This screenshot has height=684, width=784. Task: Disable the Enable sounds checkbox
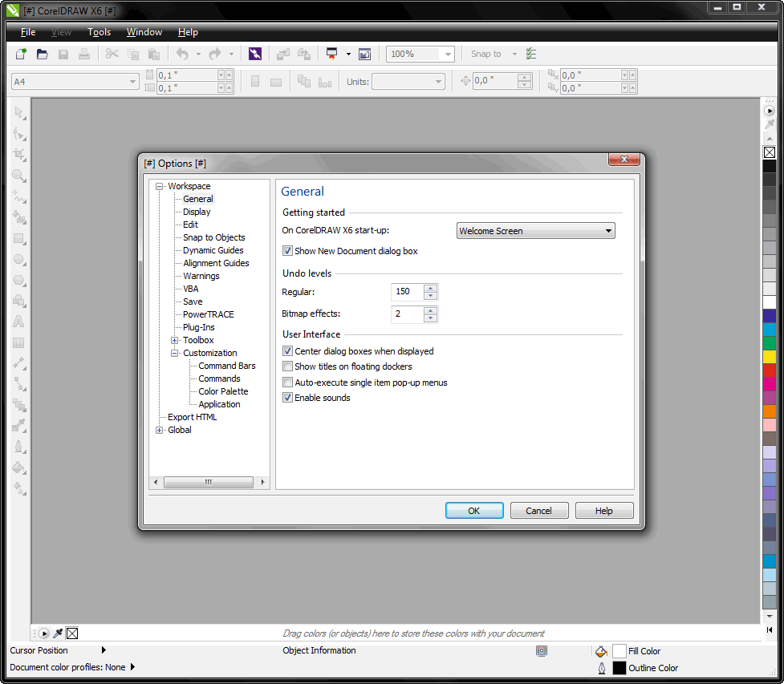288,398
